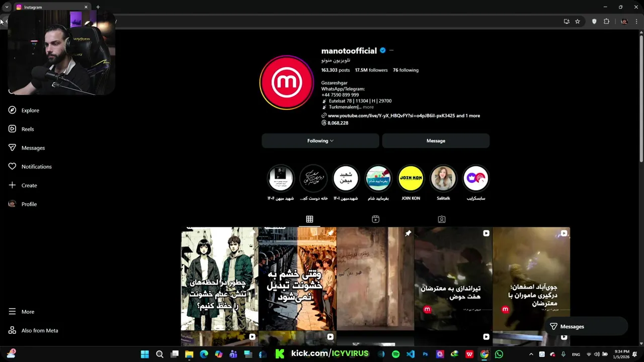Open post 'چطور در لحظه‌های تنش'

tap(219, 279)
